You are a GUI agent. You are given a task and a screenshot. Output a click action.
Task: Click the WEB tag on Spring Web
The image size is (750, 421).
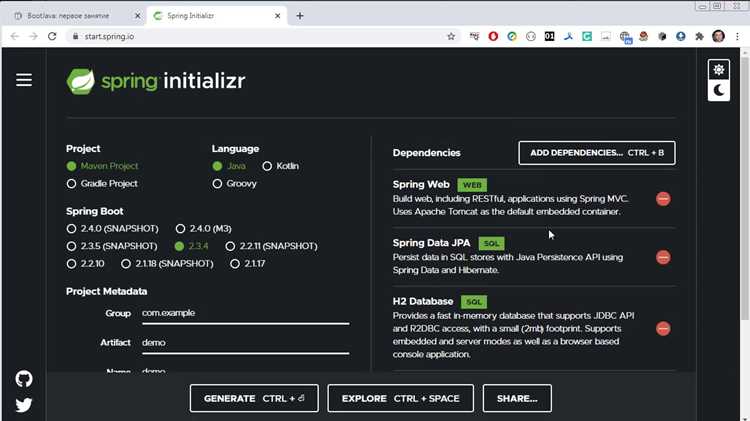click(472, 185)
